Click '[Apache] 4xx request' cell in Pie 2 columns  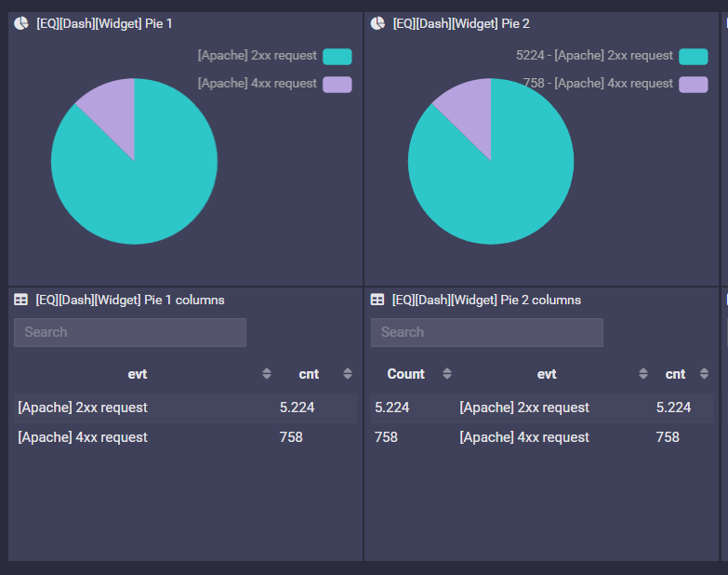pos(524,437)
